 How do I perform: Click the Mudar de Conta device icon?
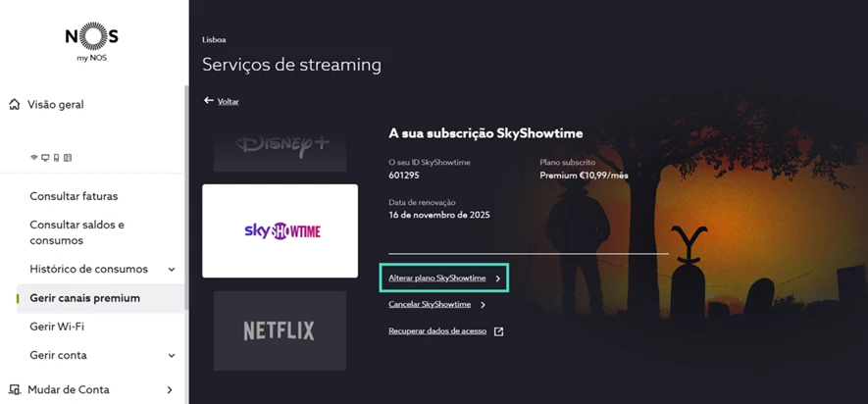(15, 389)
